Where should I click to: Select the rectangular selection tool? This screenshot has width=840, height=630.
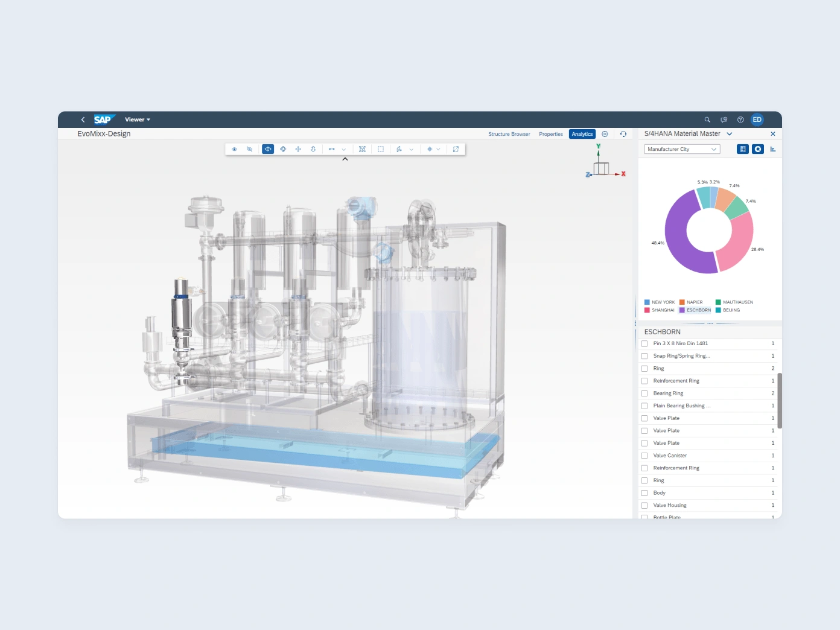pos(381,149)
